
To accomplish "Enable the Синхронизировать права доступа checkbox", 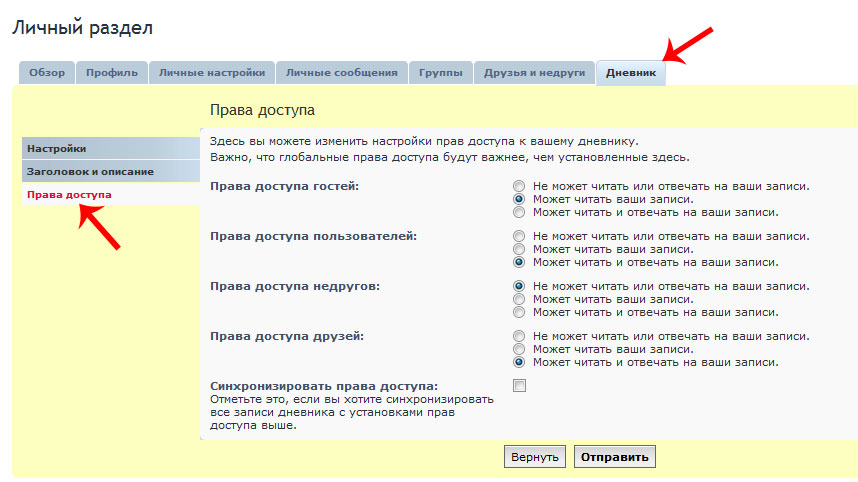I will point(519,386).
